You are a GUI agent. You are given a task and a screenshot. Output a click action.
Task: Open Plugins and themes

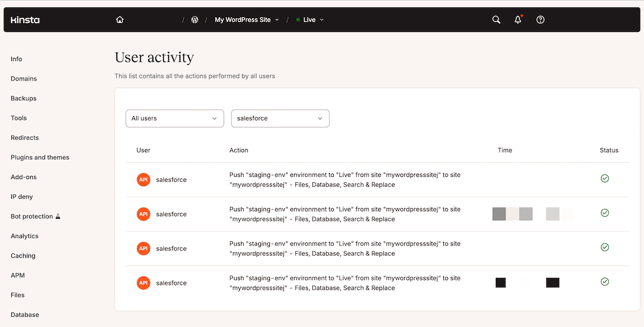tap(40, 158)
